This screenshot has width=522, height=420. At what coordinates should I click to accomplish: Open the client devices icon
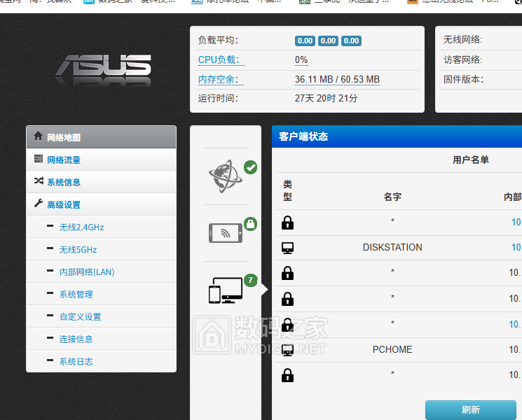pyautogui.click(x=226, y=290)
